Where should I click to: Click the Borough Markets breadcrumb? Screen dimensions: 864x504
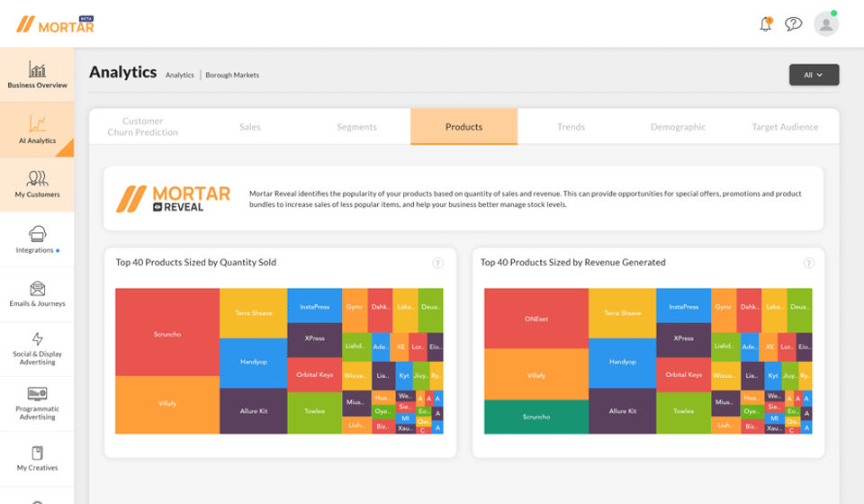232,75
